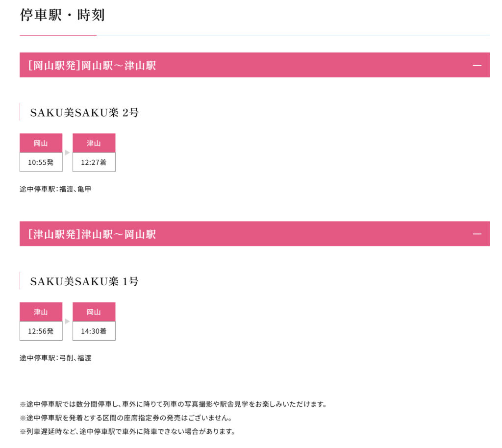Select the 津山 arrival station label in 2号
502x448 pixels.
coord(94,143)
